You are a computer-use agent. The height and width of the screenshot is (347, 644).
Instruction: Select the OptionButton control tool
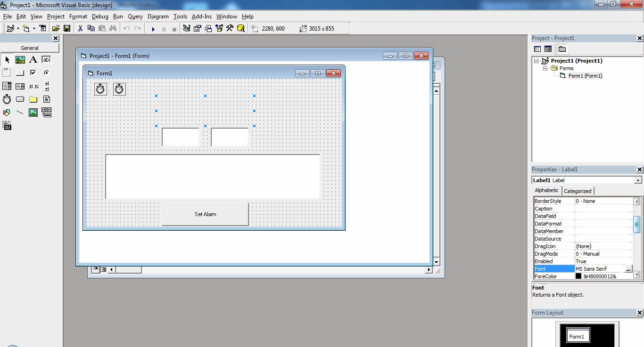coord(46,73)
